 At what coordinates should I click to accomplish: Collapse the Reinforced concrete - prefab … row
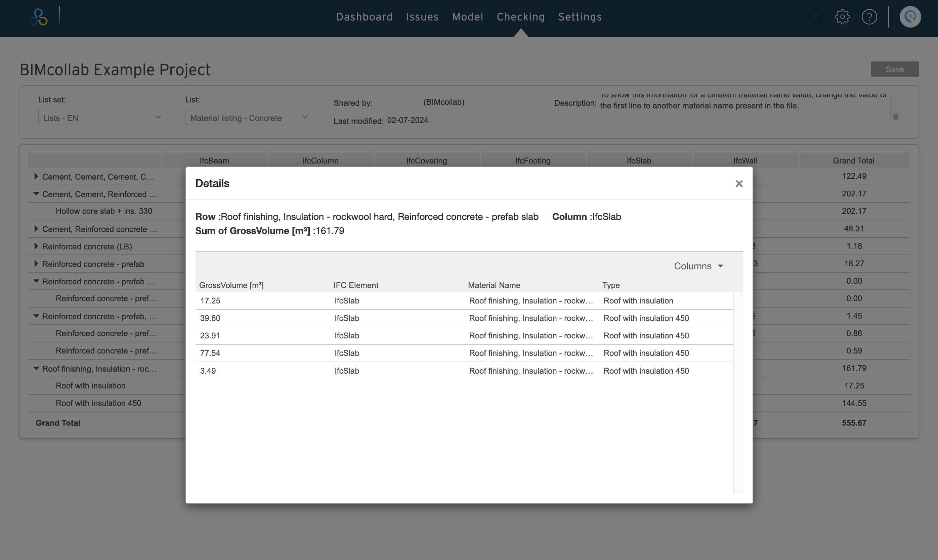click(36, 281)
